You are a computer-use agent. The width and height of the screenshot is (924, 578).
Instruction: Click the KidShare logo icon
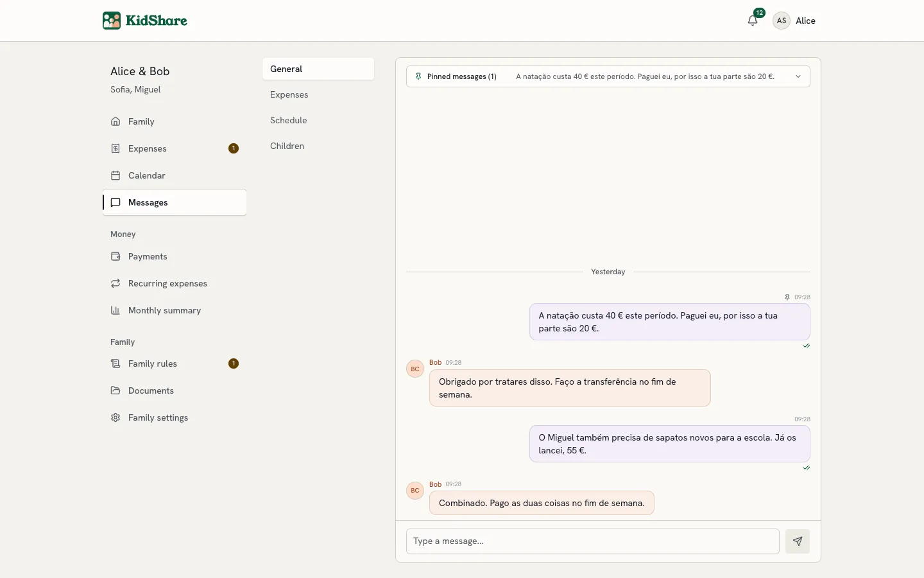(x=112, y=21)
